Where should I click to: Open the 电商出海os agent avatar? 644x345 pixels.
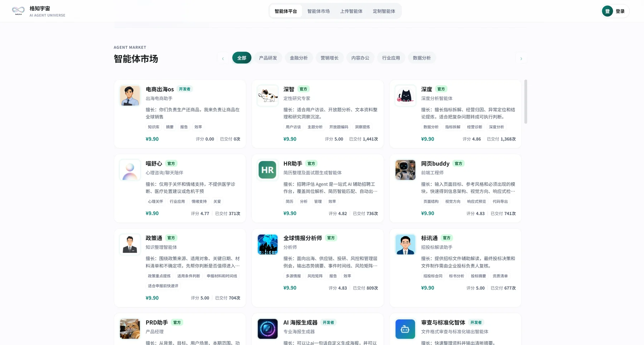pyautogui.click(x=130, y=96)
